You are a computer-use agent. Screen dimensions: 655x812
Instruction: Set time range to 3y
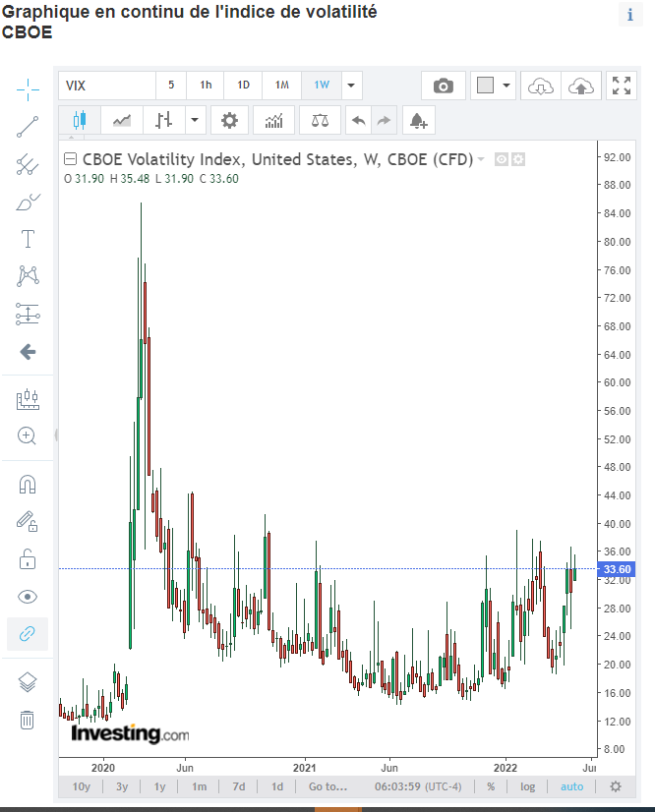(x=122, y=786)
